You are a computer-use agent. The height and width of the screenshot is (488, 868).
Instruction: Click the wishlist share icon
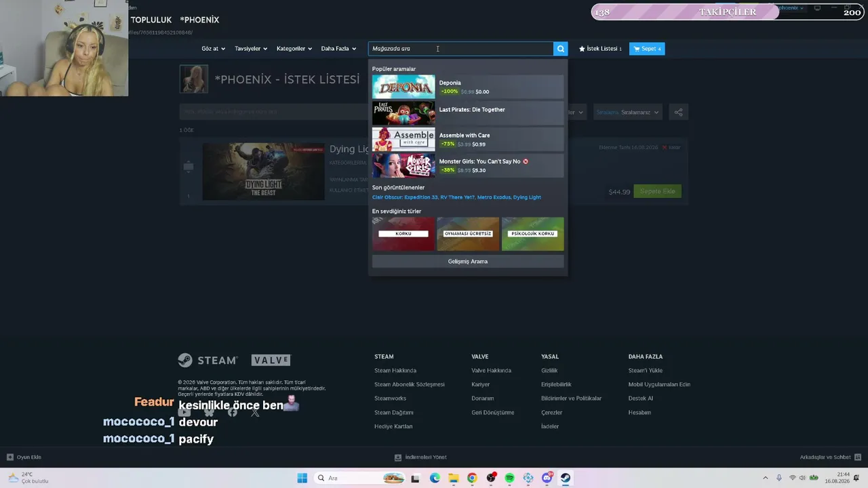678,113
